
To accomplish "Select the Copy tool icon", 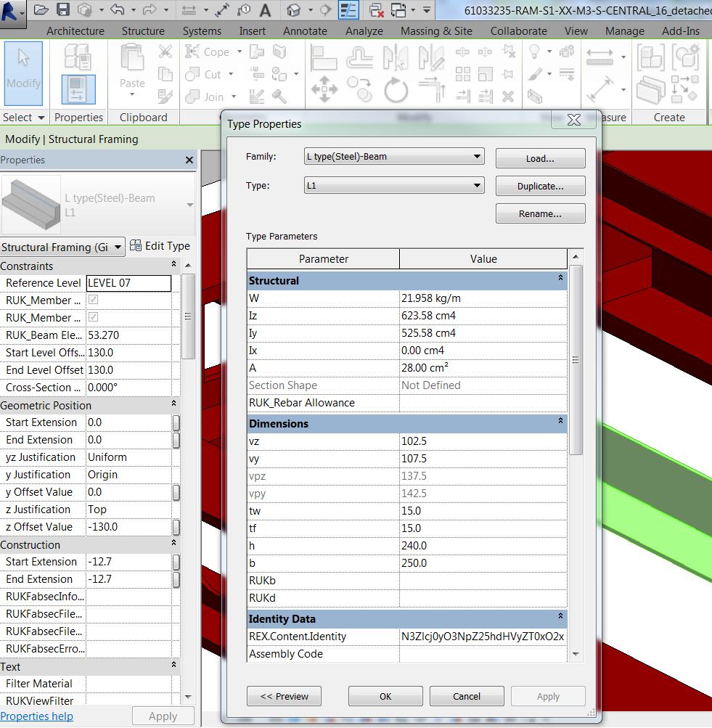I will 360,89.
